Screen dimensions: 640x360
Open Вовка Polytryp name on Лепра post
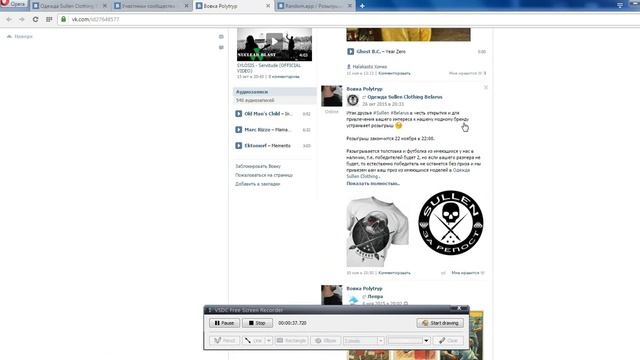(x=364, y=289)
